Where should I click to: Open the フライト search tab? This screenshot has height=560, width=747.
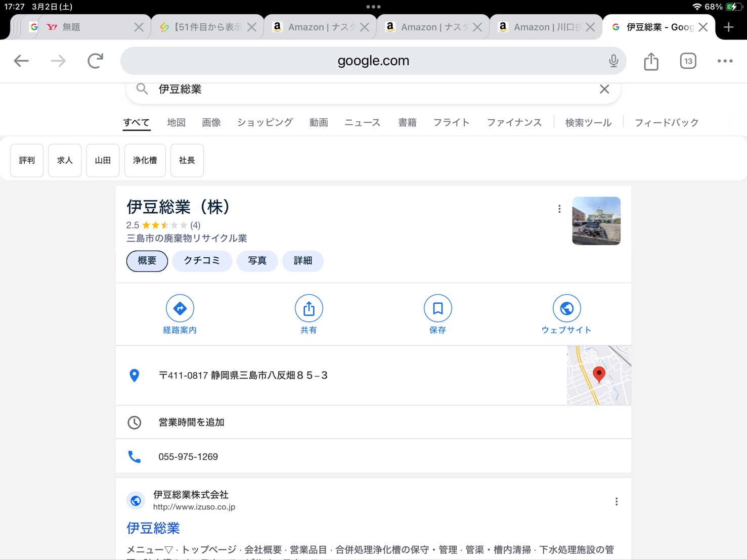point(452,122)
